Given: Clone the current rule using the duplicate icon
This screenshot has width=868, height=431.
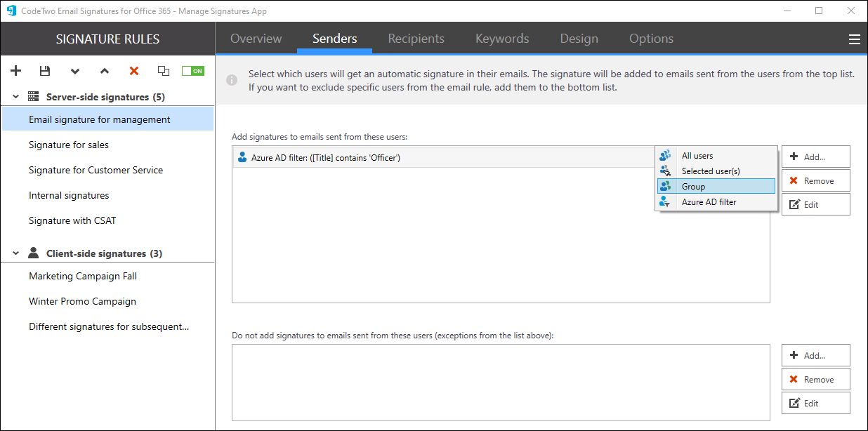Looking at the screenshot, I should (x=163, y=70).
